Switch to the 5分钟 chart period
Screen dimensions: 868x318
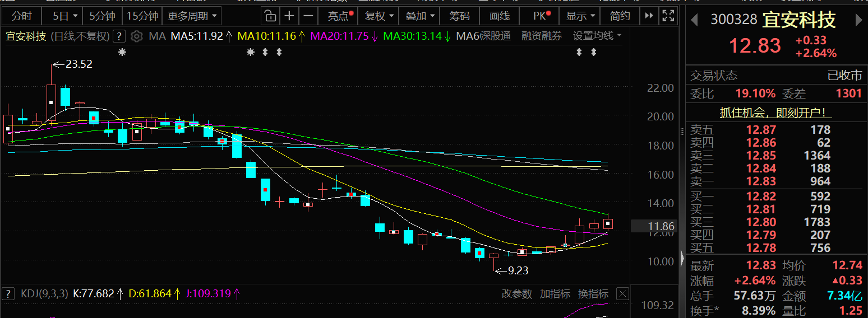pos(103,16)
